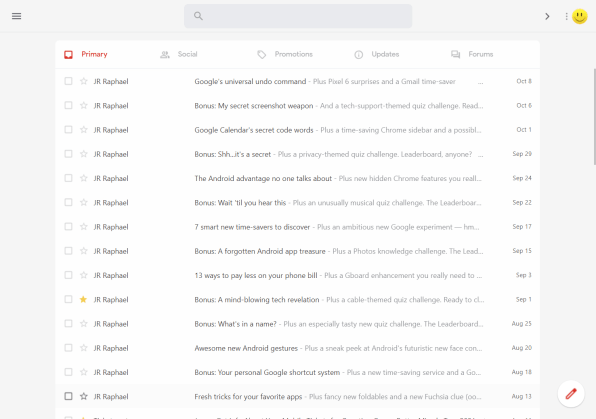
Task: Select the My secret screenshot weapon email checkbox
Action: tap(68, 105)
